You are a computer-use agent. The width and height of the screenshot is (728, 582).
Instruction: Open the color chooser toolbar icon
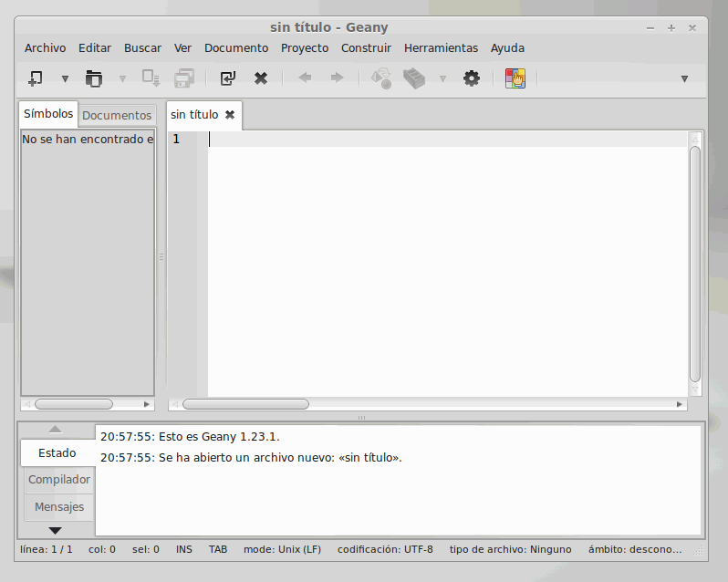(515, 78)
